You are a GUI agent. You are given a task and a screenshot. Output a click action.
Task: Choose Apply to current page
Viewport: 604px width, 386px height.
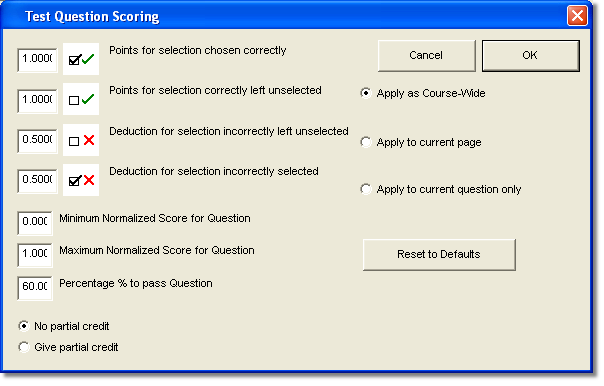pos(421,142)
